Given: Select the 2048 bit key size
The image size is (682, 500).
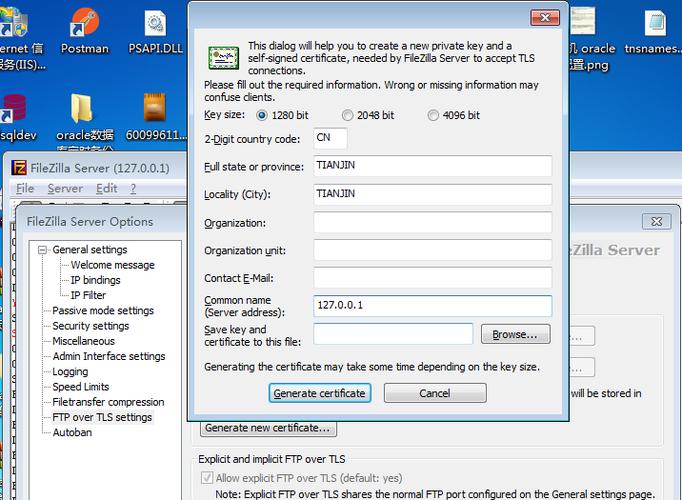Looking at the screenshot, I should point(348,115).
